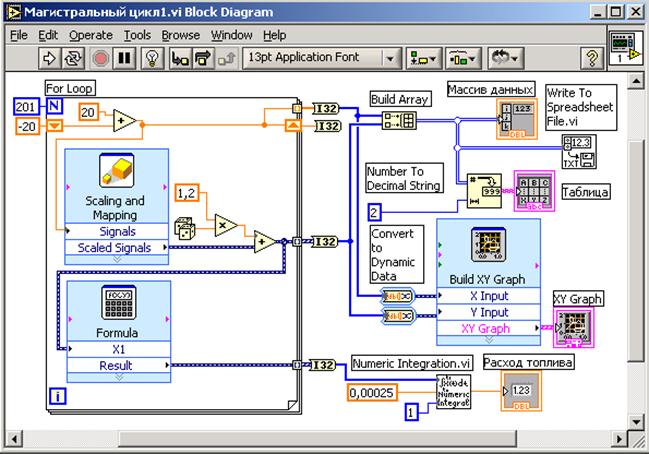Click the left shift register terminal
The image size is (649, 454).
point(54,125)
